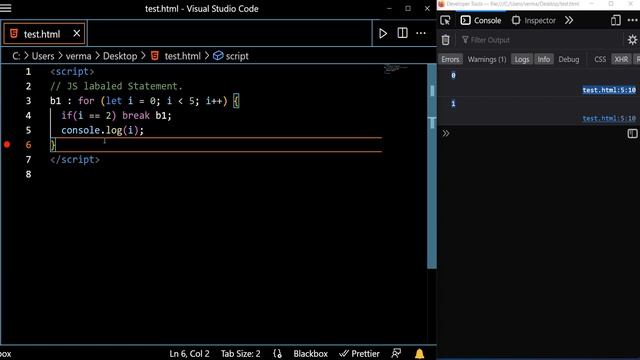
Task: Click the Filter Output field
Action: pos(542,40)
